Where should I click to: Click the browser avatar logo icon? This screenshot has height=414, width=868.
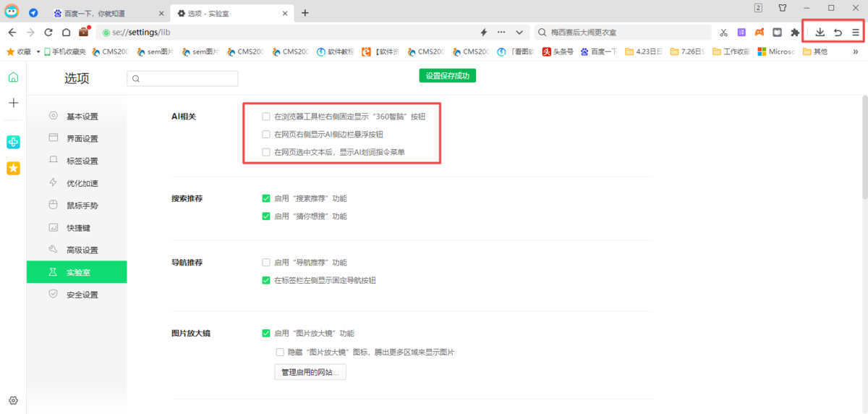[12, 11]
